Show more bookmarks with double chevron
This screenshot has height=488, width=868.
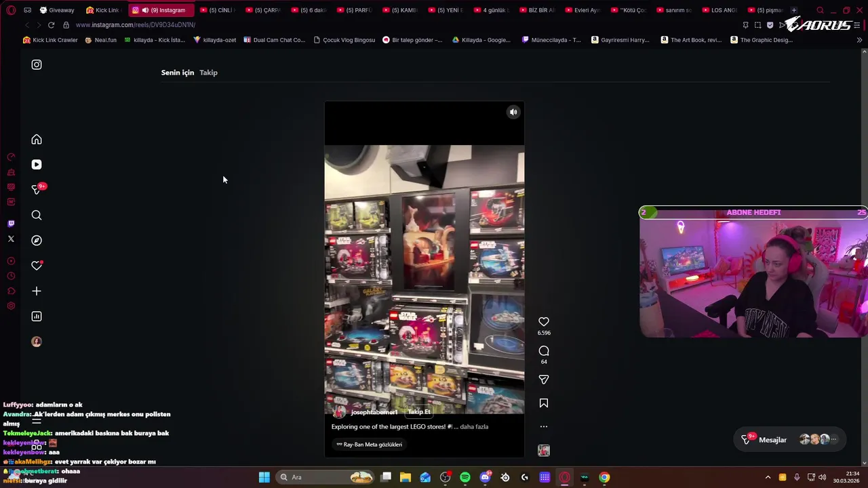coord(859,40)
